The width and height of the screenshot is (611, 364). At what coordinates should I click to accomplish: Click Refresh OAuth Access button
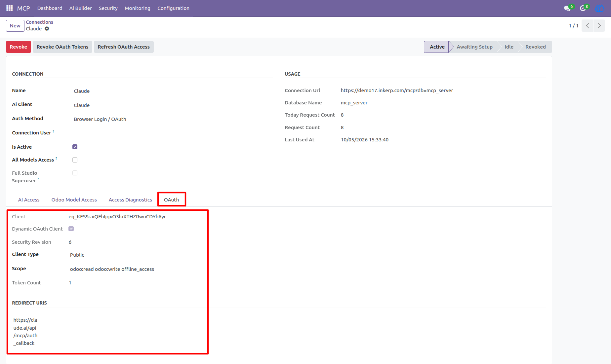click(x=124, y=47)
